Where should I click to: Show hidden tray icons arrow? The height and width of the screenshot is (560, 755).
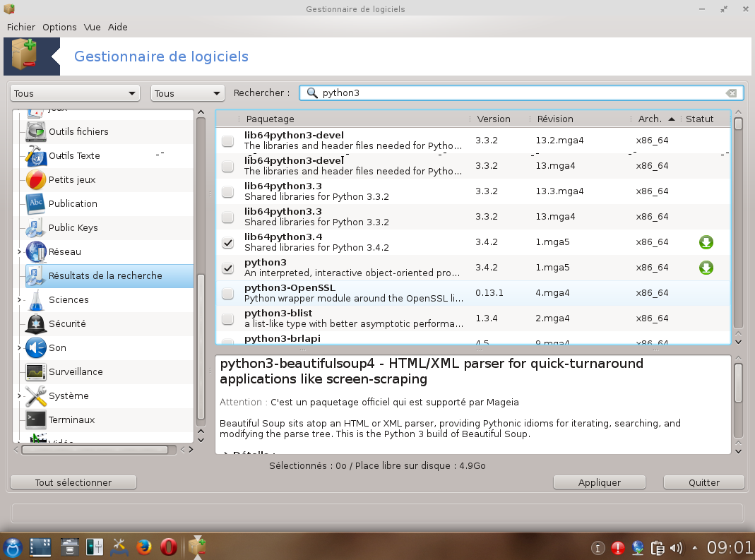(694, 547)
